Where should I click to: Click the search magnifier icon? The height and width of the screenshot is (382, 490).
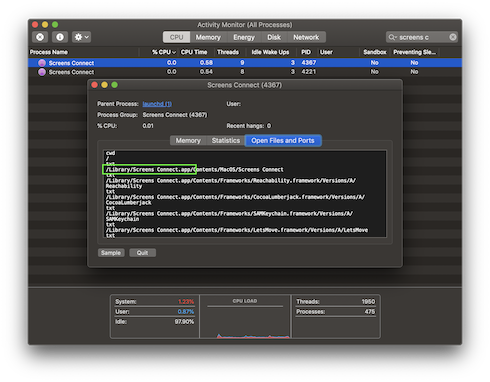point(392,37)
